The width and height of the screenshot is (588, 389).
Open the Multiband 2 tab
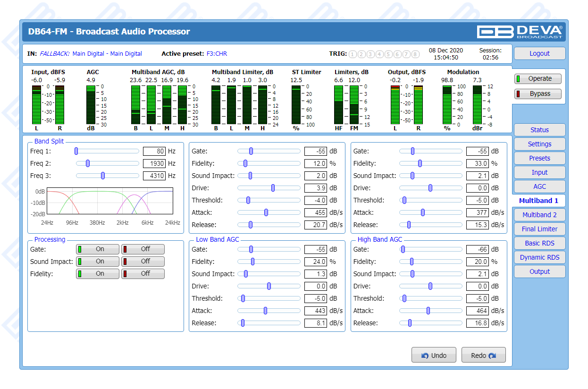pos(539,215)
